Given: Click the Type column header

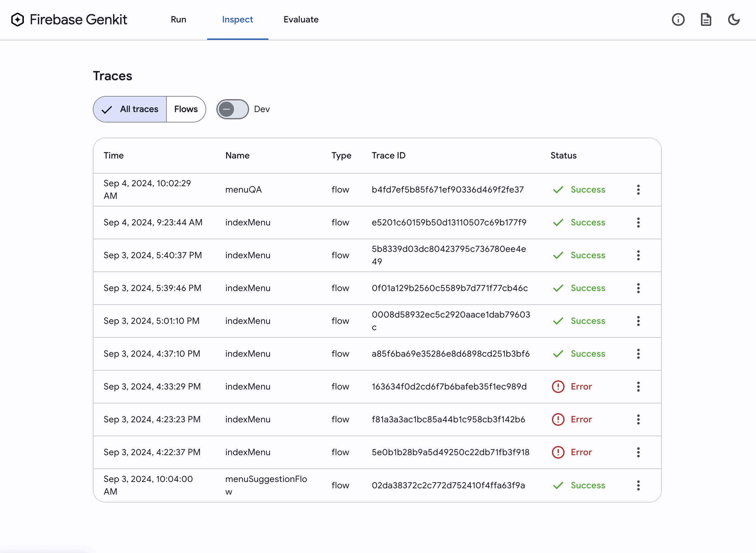Looking at the screenshot, I should [341, 155].
